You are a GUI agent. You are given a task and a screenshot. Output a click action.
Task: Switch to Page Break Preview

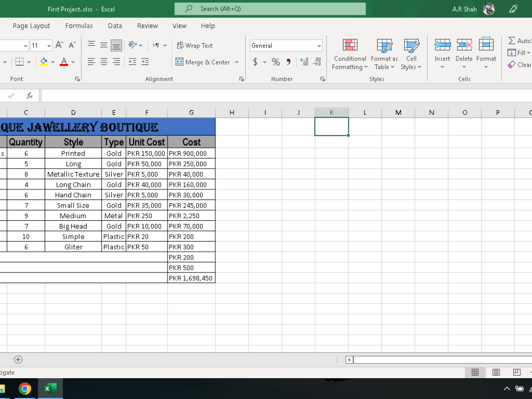click(x=517, y=372)
